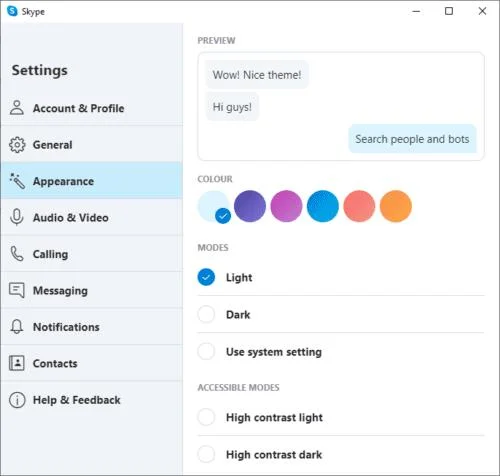Click the MODES section label

point(213,248)
